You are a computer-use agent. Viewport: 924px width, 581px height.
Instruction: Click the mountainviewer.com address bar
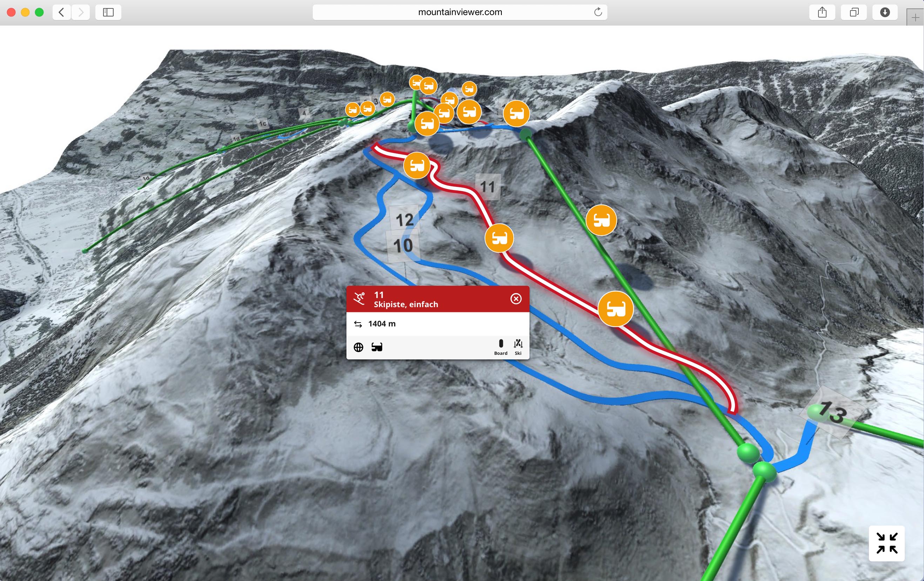[x=460, y=12]
